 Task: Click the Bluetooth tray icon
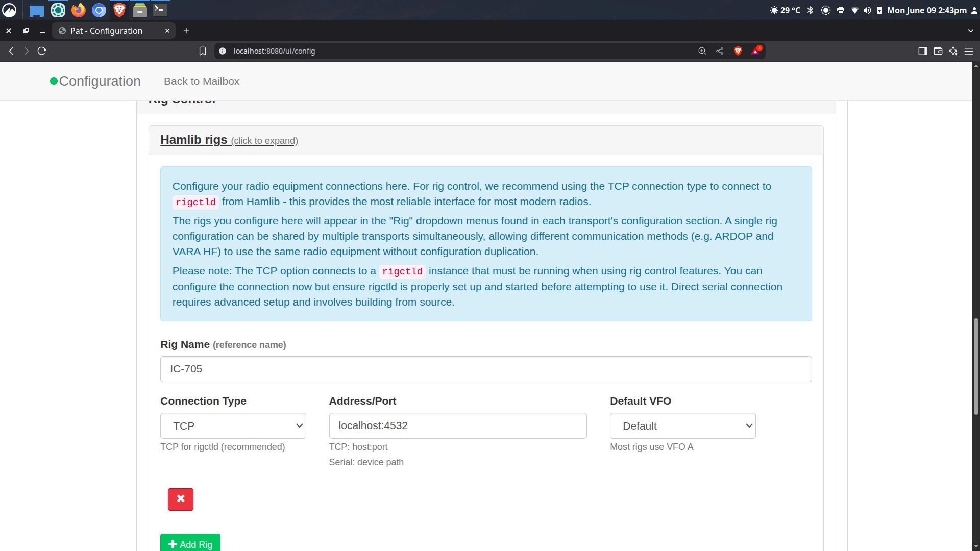tap(810, 10)
